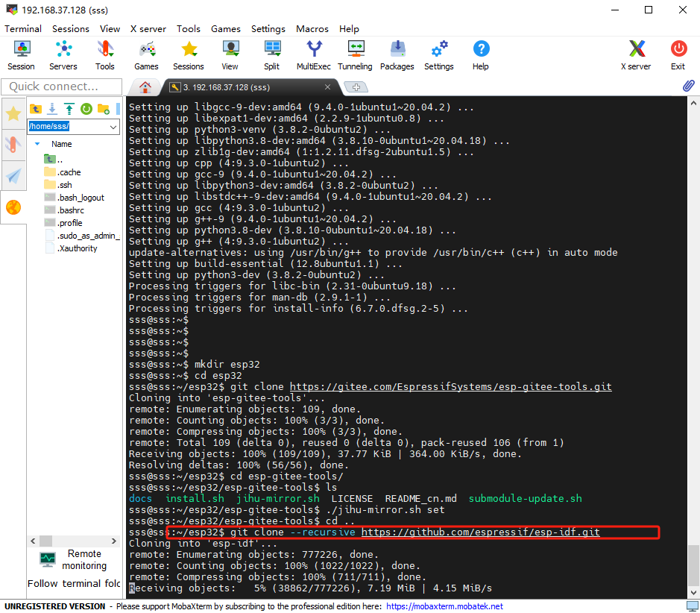Click the file list left scroll arrow
Viewport: 700px width, 613px height.
[x=33, y=541]
